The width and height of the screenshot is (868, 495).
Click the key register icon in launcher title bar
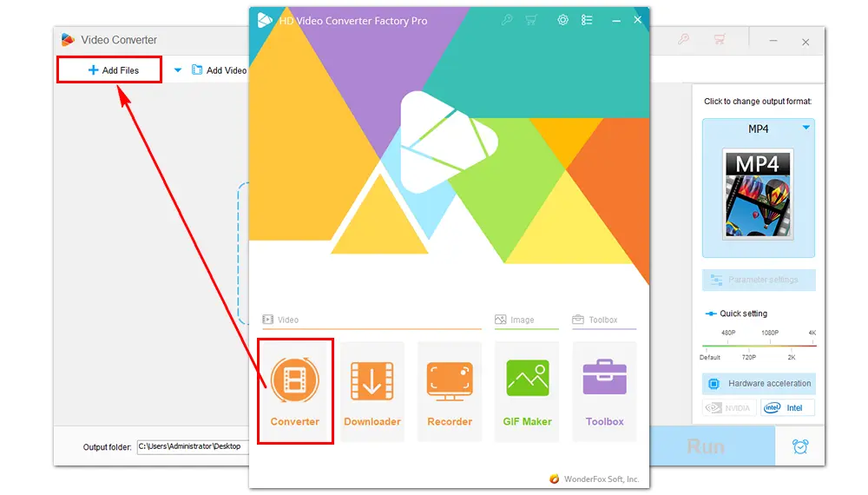point(507,20)
